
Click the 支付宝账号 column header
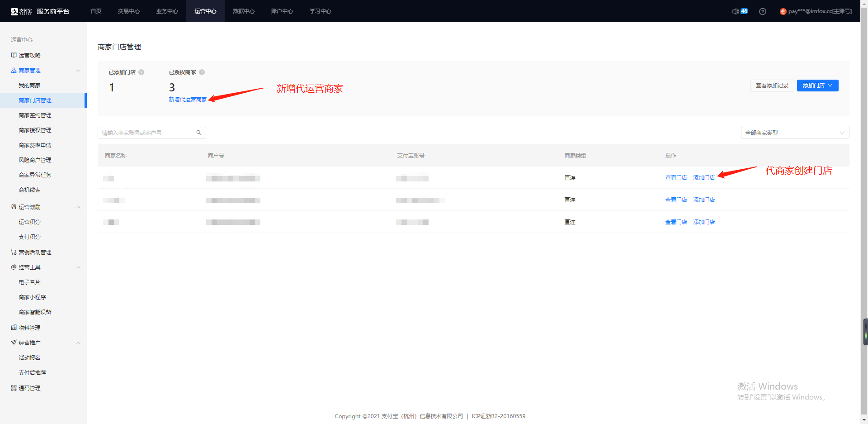410,156
